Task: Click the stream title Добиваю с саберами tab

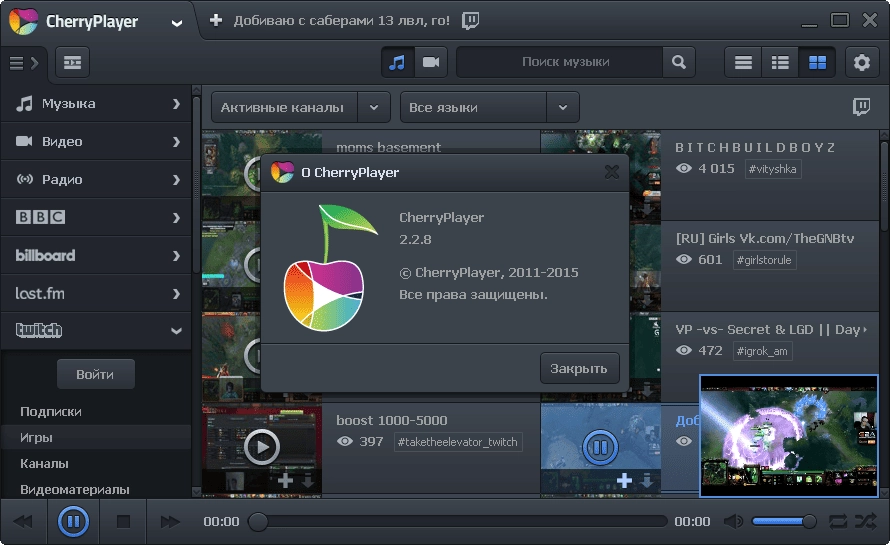Action: 342,21
